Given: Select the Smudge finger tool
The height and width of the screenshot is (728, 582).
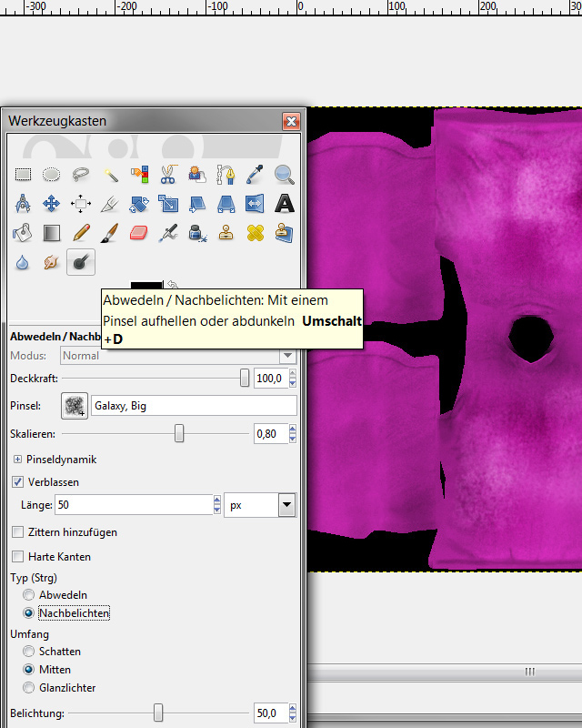Looking at the screenshot, I should tap(52, 262).
